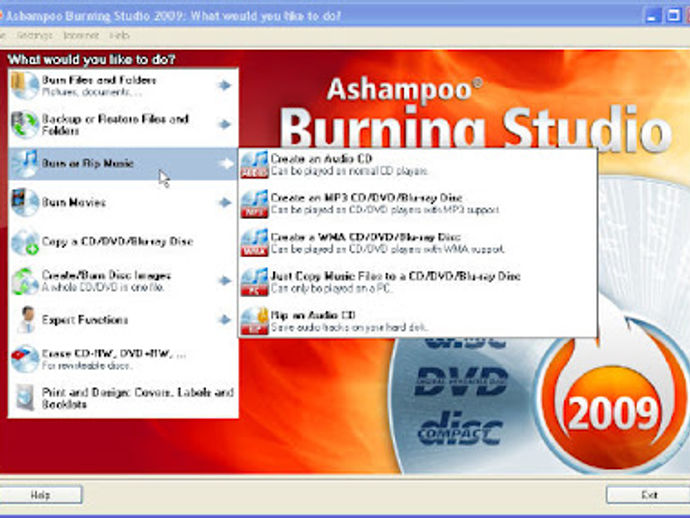Click the Erase CD-RW eraser disc icon
690x518 pixels.
(25, 359)
